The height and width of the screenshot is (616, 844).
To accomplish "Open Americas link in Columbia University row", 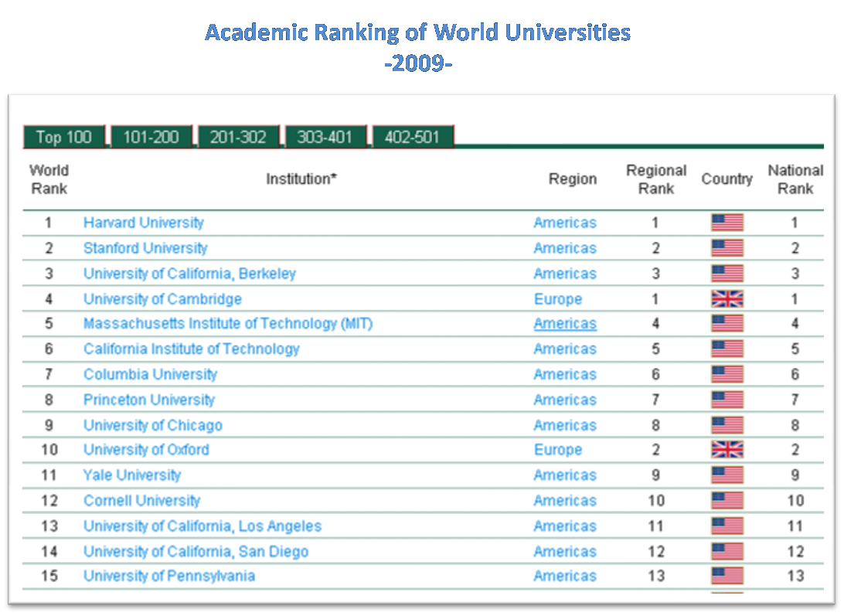I will (565, 374).
